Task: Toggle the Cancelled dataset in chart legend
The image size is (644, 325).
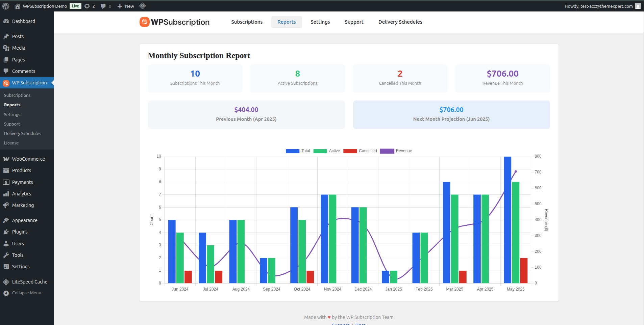Action: (x=360, y=151)
